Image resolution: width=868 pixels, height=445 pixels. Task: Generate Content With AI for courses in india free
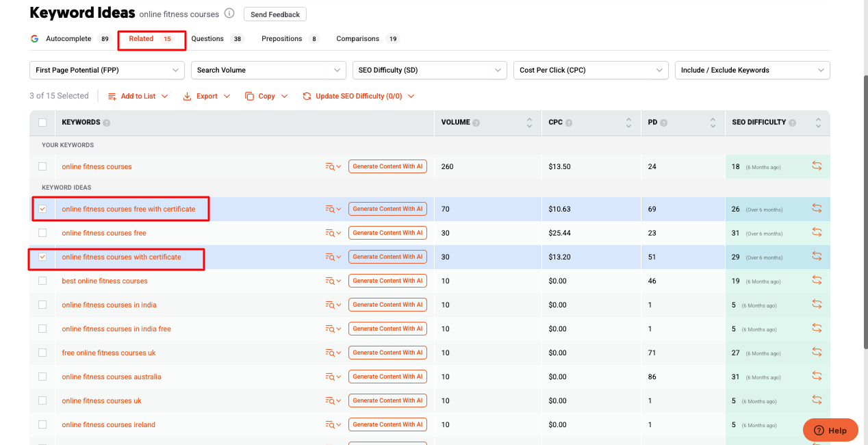387,329
